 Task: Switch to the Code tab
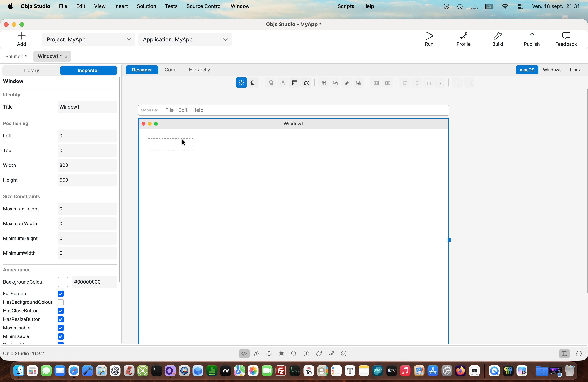tap(171, 70)
